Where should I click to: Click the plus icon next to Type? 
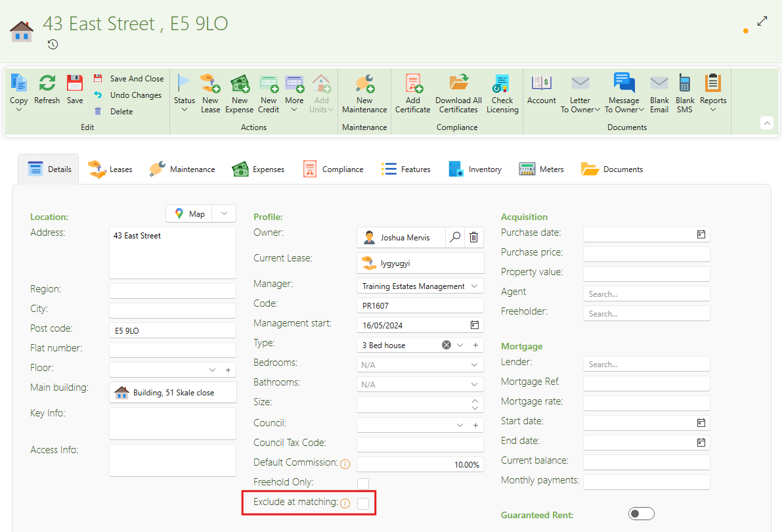475,345
